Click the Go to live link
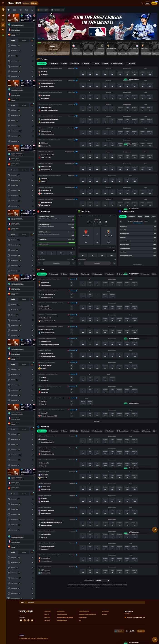This screenshot has height=644, width=159. 97,421
